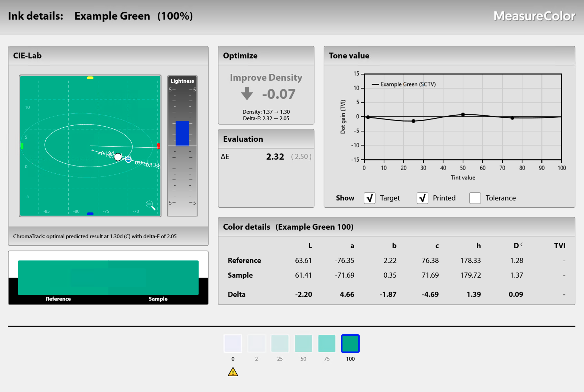Click the white sample dot in Lab plot
Image resolution: width=584 pixels, height=392 pixels.
coord(118,157)
